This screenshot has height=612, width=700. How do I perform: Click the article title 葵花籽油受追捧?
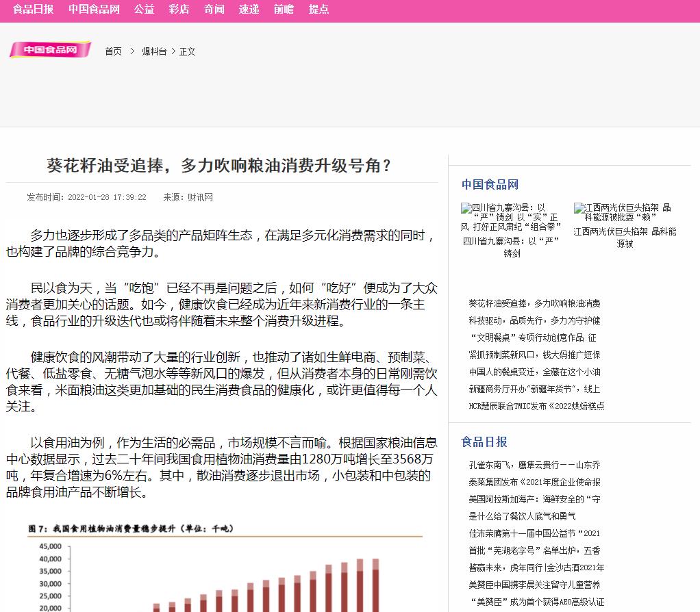[x=218, y=166]
